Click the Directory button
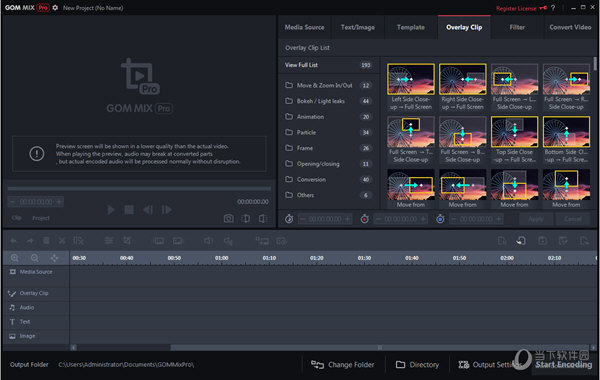This screenshot has height=380, width=600. click(417, 365)
